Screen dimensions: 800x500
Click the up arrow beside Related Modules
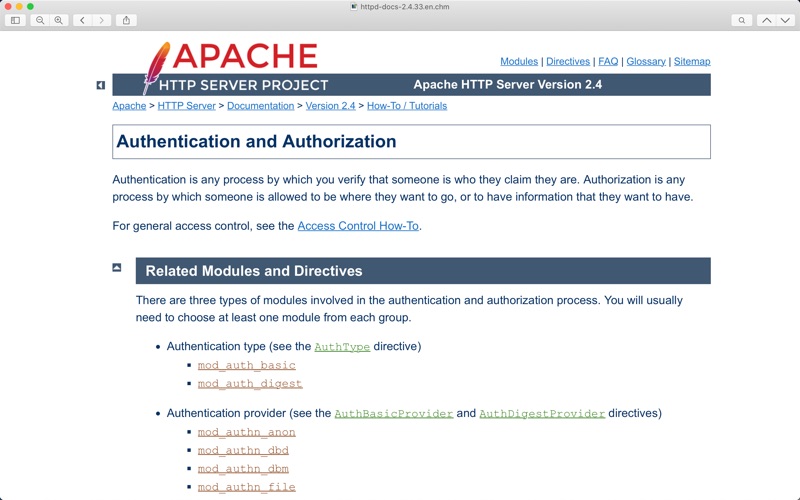[117, 268]
